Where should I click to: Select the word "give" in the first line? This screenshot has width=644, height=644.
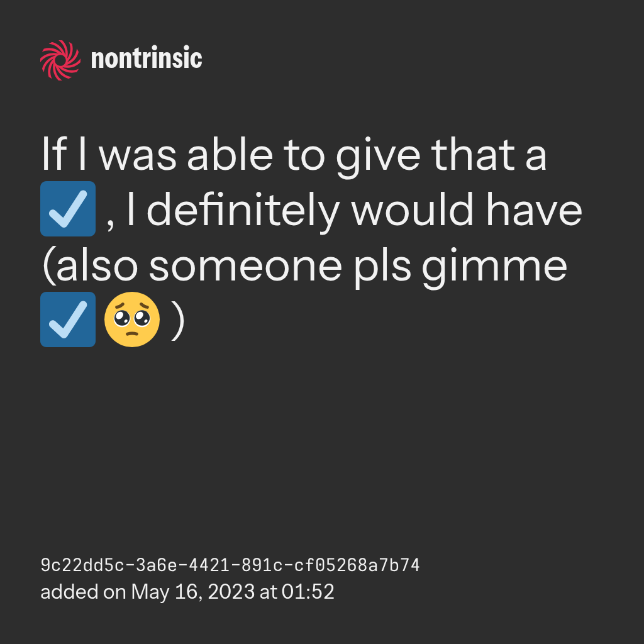pos(375,156)
